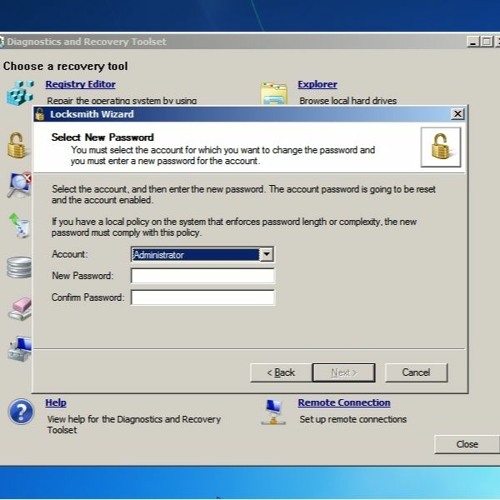The image size is (500, 500).
Task: Click the 'Select New Password' heading
Action: point(102,137)
